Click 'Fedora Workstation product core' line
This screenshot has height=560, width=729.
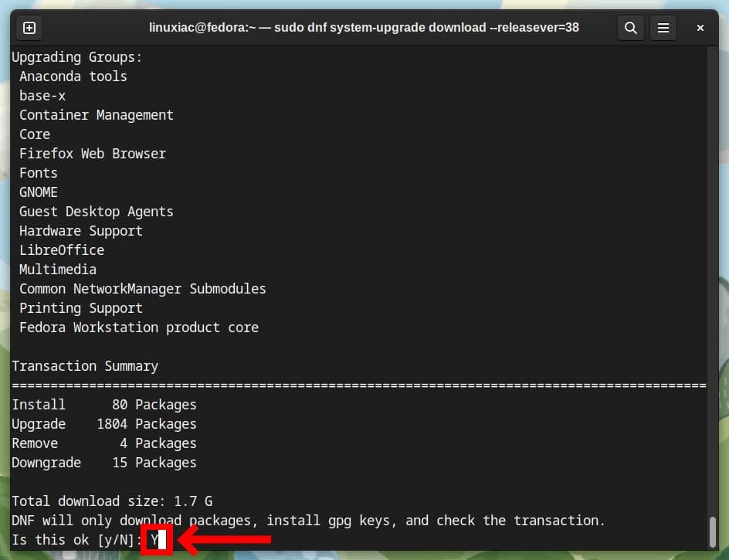(139, 328)
